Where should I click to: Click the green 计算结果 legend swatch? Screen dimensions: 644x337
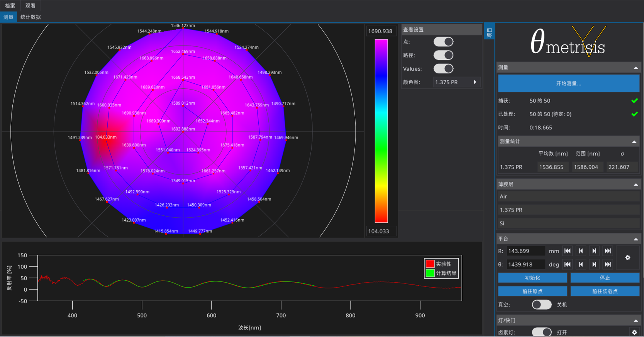(430, 273)
